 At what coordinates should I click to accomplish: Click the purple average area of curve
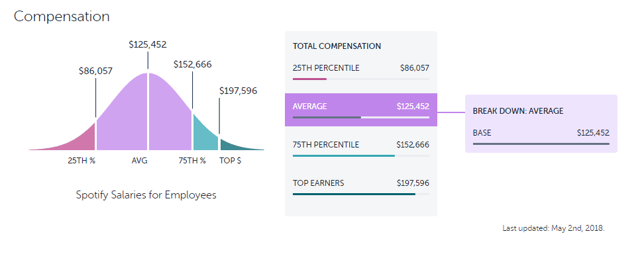pyautogui.click(x=144, y=115)
